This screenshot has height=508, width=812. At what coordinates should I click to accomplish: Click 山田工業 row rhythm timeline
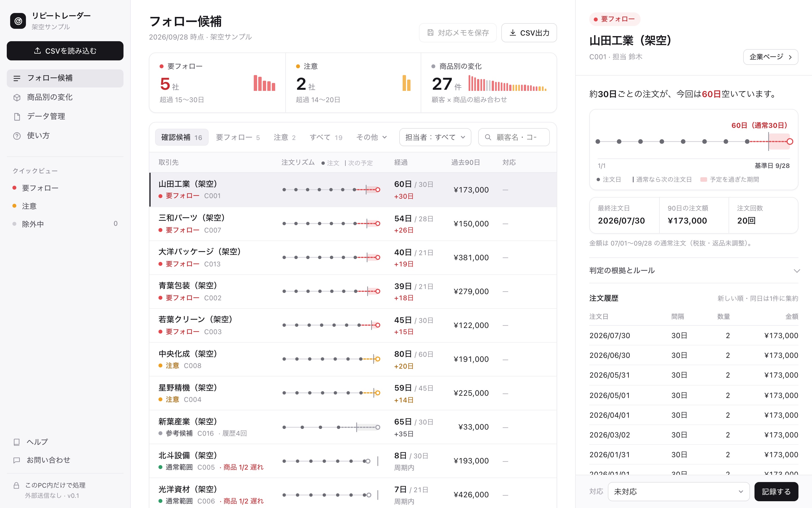click(x=331, y=190)
